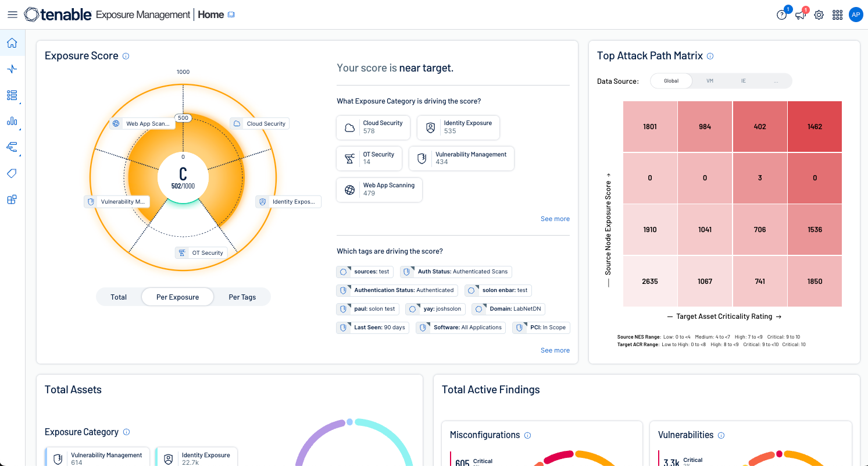Open the hamburger navigation menu

click(x=12, y=15)
